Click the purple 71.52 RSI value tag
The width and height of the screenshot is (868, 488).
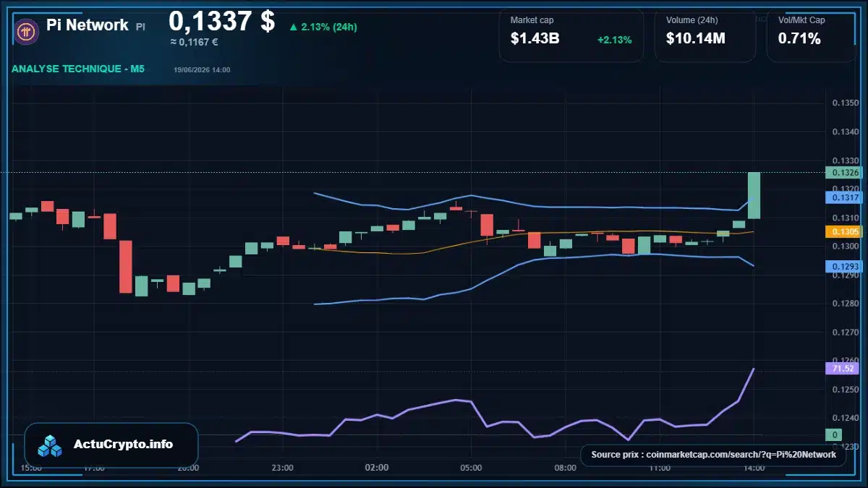(x=843, y=368)
